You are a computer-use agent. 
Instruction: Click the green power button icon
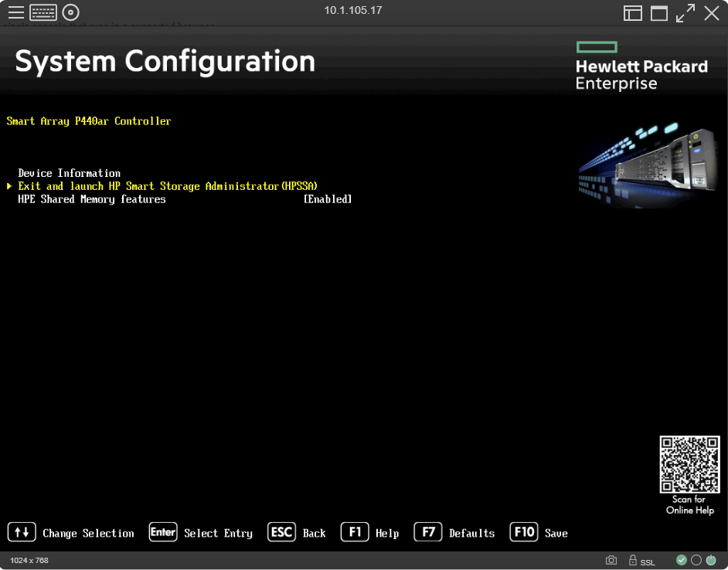(711, 560)
